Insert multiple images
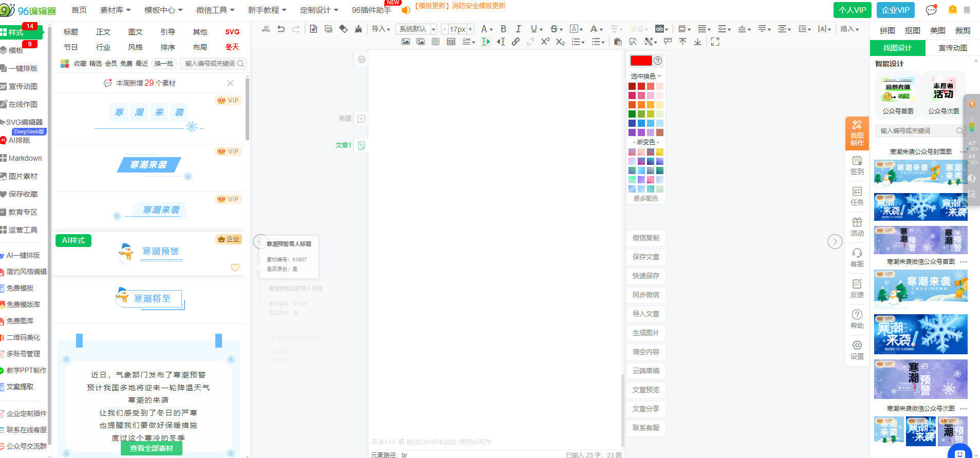 click(x=420, y=42)
